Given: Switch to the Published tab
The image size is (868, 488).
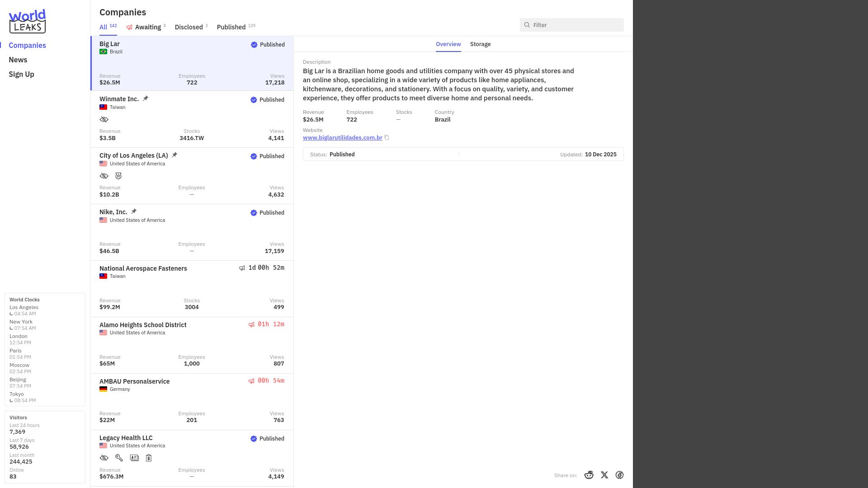Looking at the screenshot, I should [x=236, y=27].
